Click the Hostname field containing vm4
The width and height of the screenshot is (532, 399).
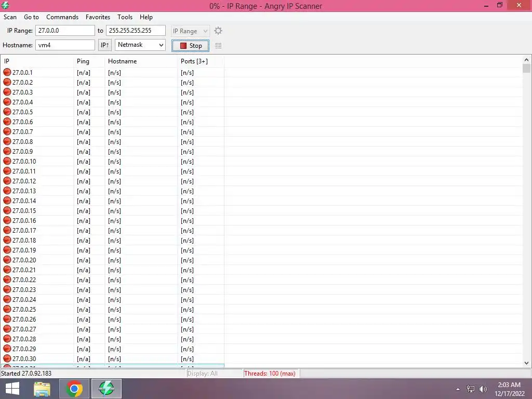click(x=65, y=45)
